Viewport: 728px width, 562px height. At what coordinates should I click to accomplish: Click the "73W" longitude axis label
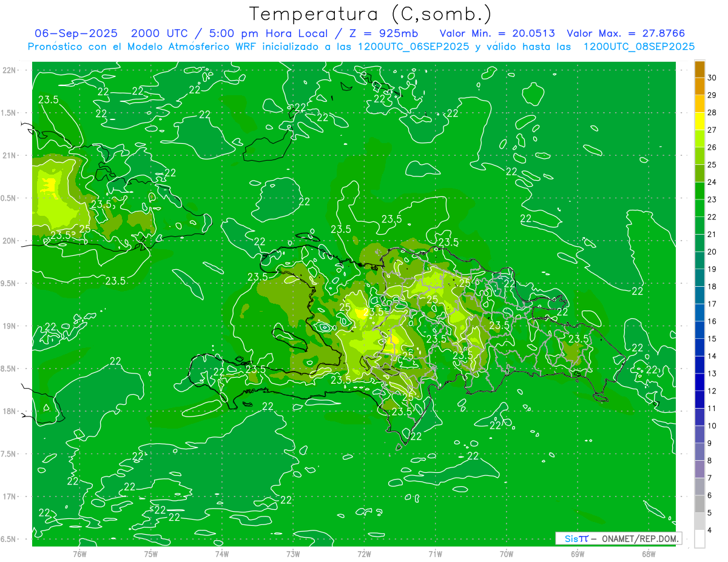click(x=293, y=554)
